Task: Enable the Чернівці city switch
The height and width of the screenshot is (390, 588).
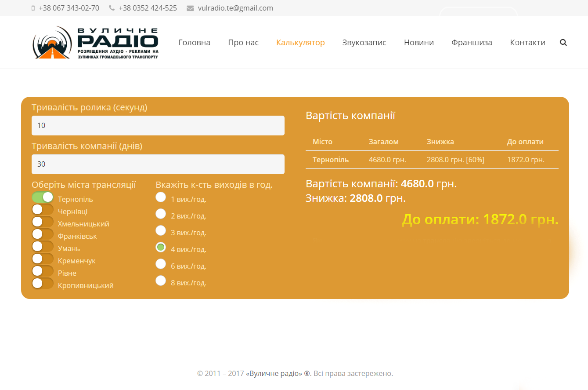Action: (x=43, y=210)
